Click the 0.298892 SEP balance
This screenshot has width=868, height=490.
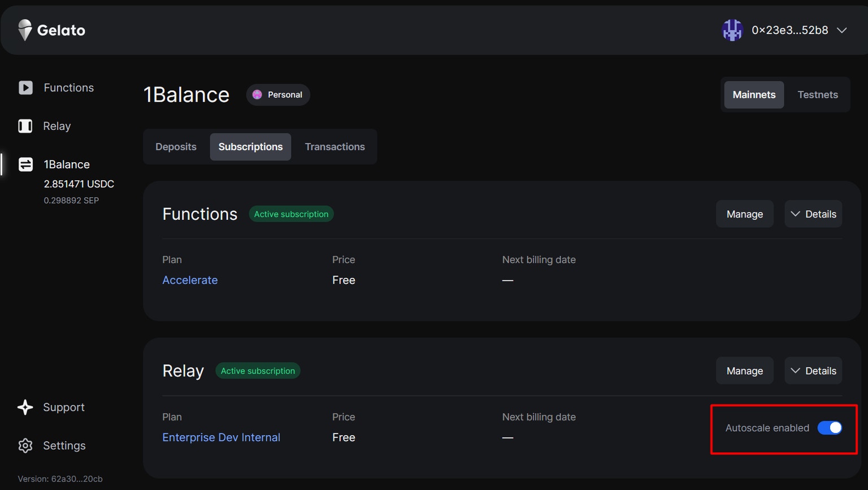pos(71,200)
